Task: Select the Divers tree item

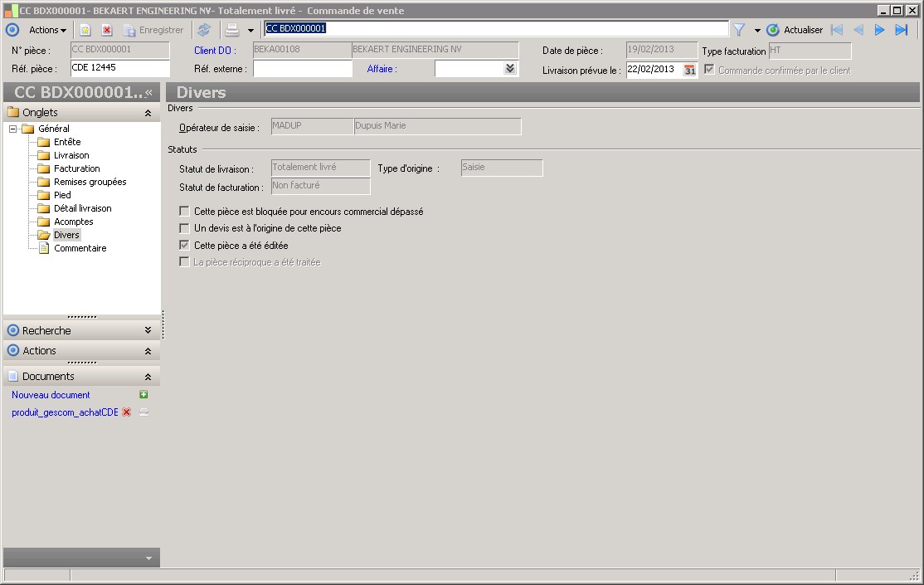Action: (66, 236)
